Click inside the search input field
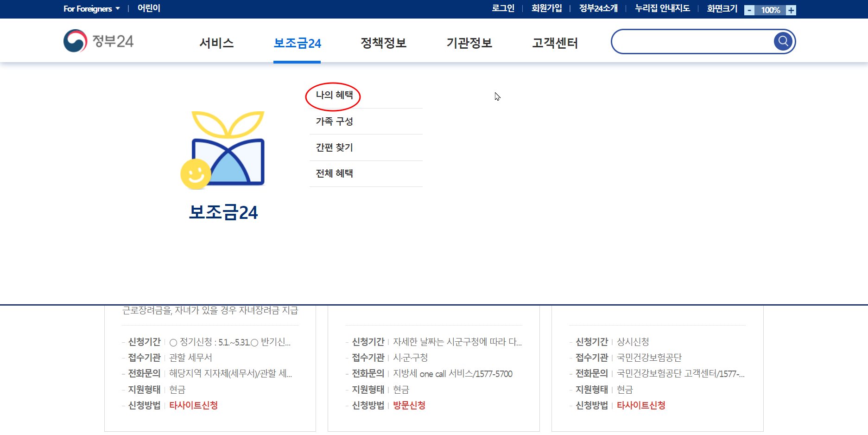The width and height of the screenshot is (868, 435). pos(693,41)
